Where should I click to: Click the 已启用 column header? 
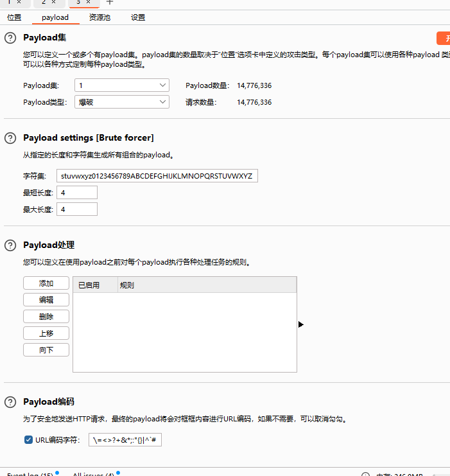coord(95,285)
